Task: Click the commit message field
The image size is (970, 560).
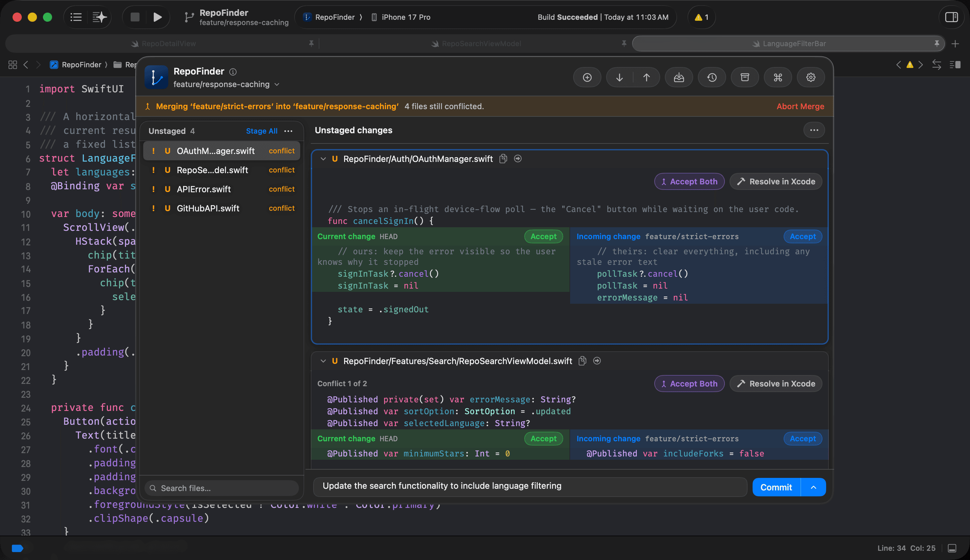Action: click(x=530, y=487)
